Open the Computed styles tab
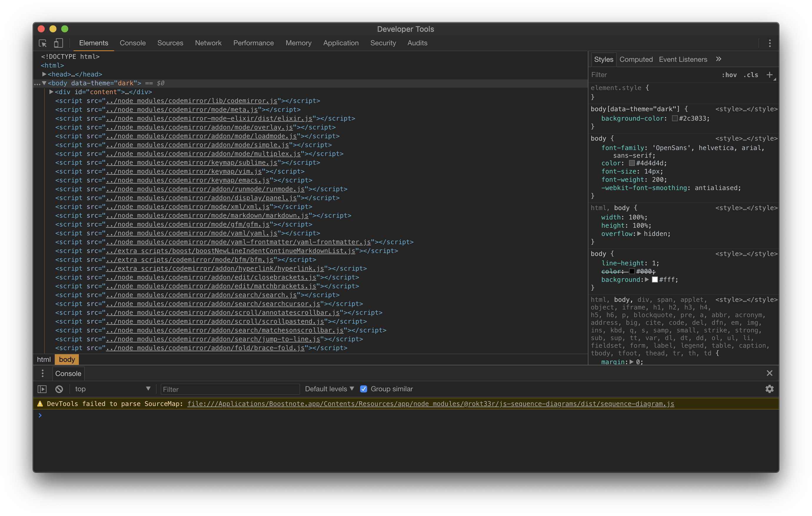The image size is (812, 516). click(636, 59)
